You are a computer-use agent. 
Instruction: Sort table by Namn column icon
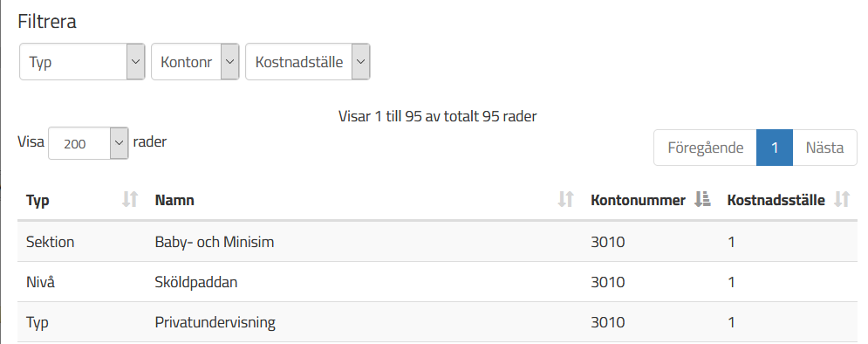[565, 199]
